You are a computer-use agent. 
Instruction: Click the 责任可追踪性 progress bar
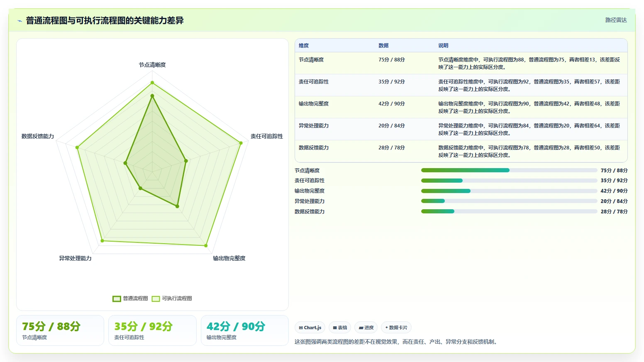tap(509, 181)
